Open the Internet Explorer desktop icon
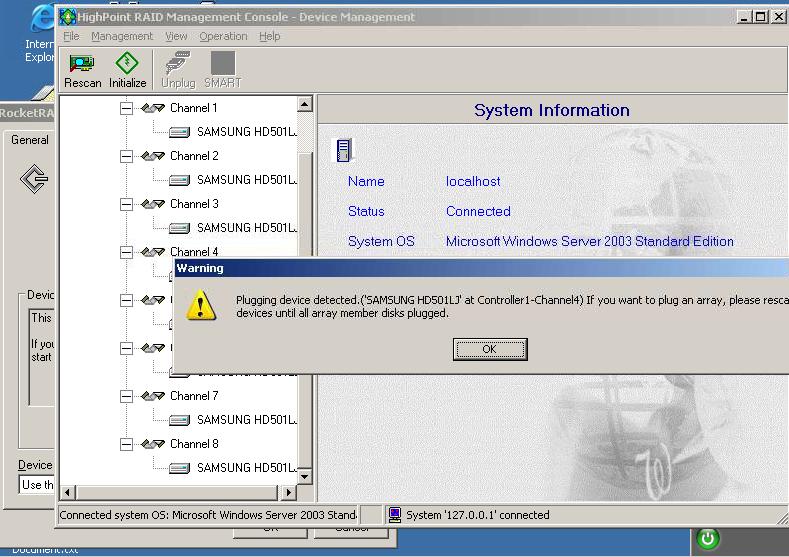789x557 pixels. pos(40,34)
